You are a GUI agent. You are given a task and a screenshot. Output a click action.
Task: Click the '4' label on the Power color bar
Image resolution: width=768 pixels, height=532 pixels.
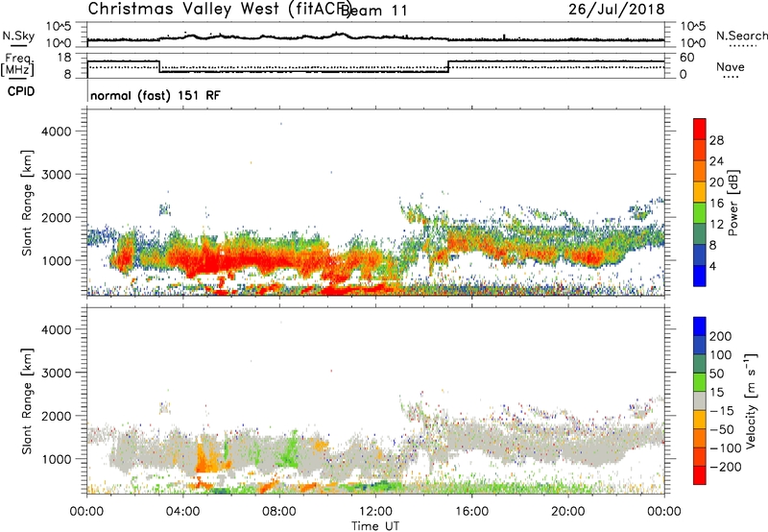712,267
